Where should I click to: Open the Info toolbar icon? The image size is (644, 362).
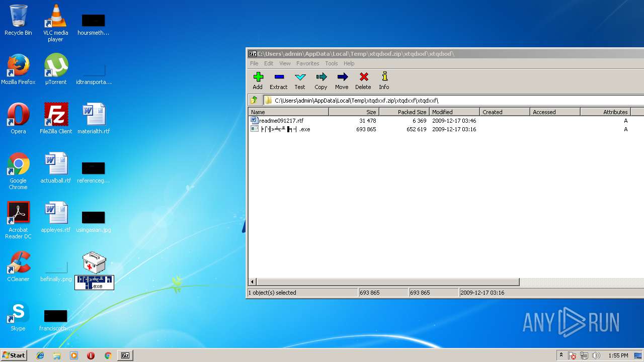coord(384,80)
